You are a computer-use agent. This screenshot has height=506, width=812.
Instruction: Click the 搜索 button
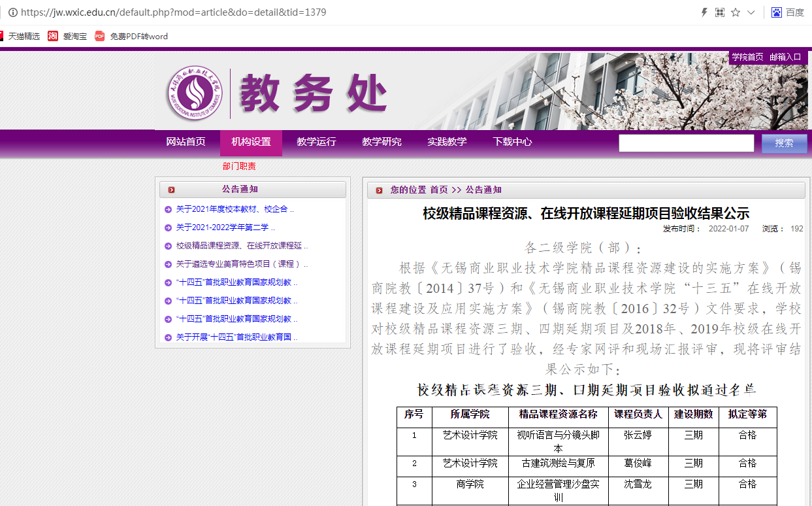[784, 144]
